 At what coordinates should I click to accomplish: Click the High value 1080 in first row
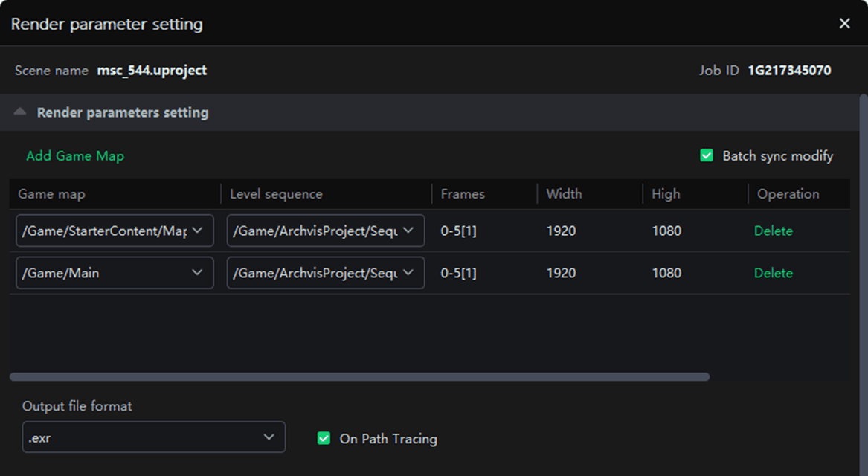[666, 231]
